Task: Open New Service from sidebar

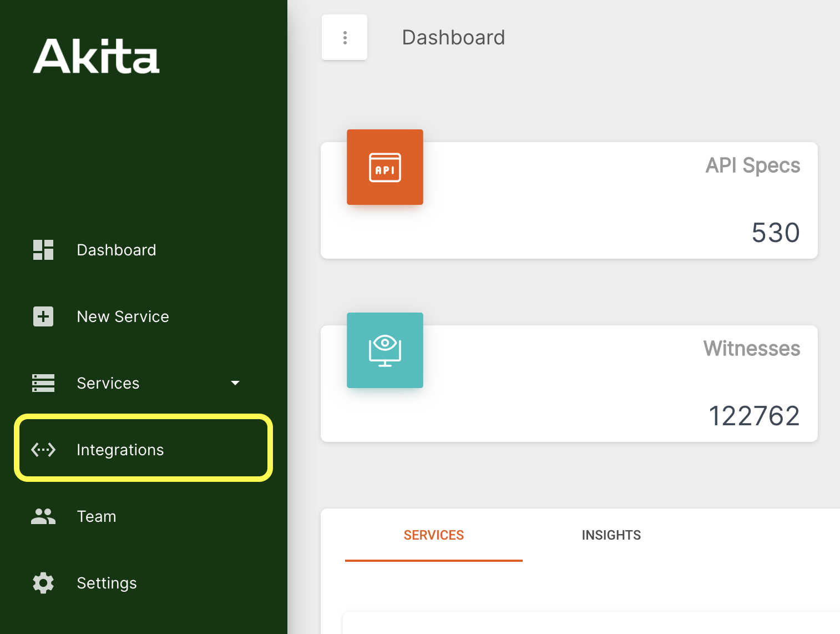Action: tap(123, 316)
